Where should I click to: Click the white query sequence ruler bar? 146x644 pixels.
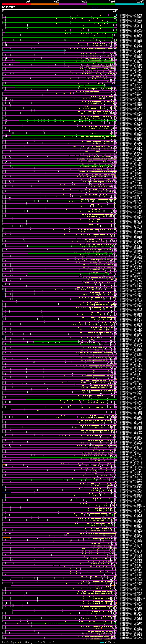tap(60, 10)
